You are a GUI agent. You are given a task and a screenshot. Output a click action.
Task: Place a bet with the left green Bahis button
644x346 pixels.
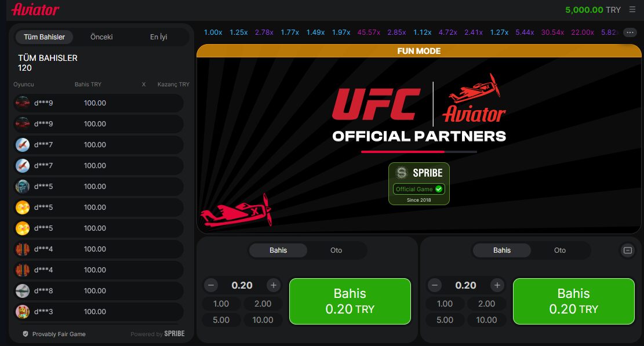(350, 301)
